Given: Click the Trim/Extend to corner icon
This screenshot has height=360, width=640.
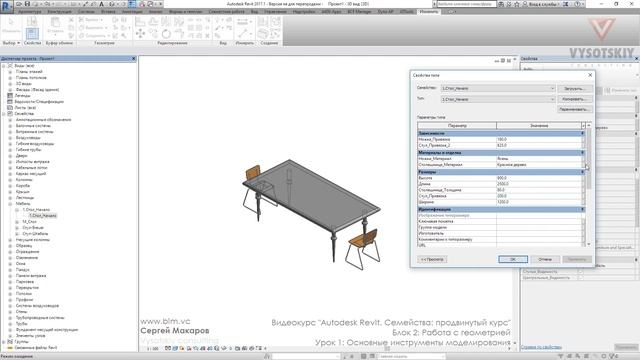Looking at the screenshot, I should point(179,33).
